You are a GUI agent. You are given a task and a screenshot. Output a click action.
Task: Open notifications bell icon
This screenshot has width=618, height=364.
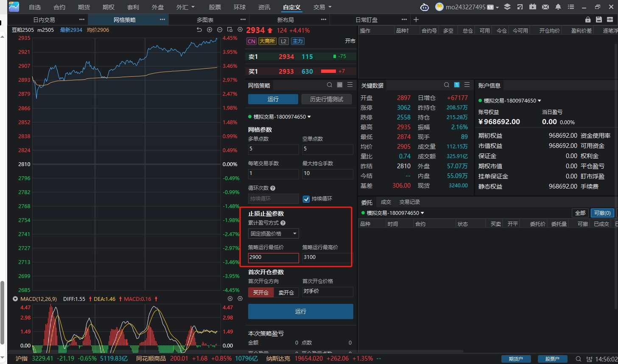tap(558, 7)
